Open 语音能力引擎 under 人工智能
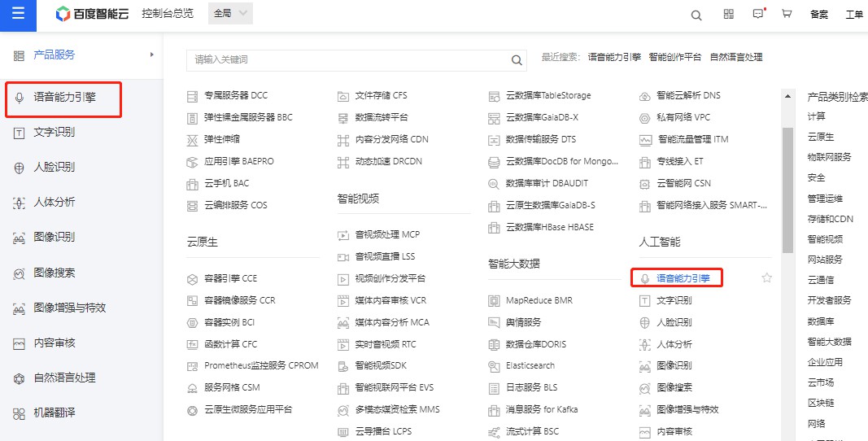This screenshot has height=441, width=868. tap(683, 278)
